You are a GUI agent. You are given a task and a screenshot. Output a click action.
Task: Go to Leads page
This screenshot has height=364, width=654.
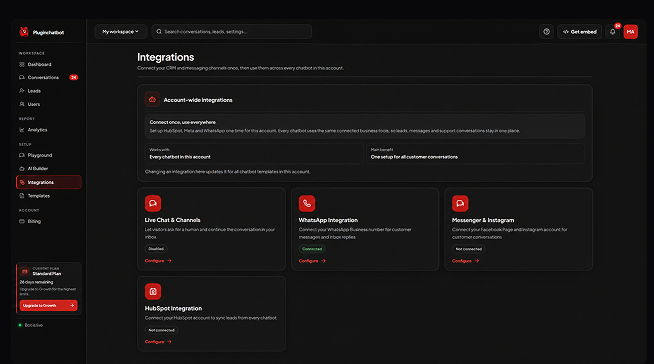(49, 91)
